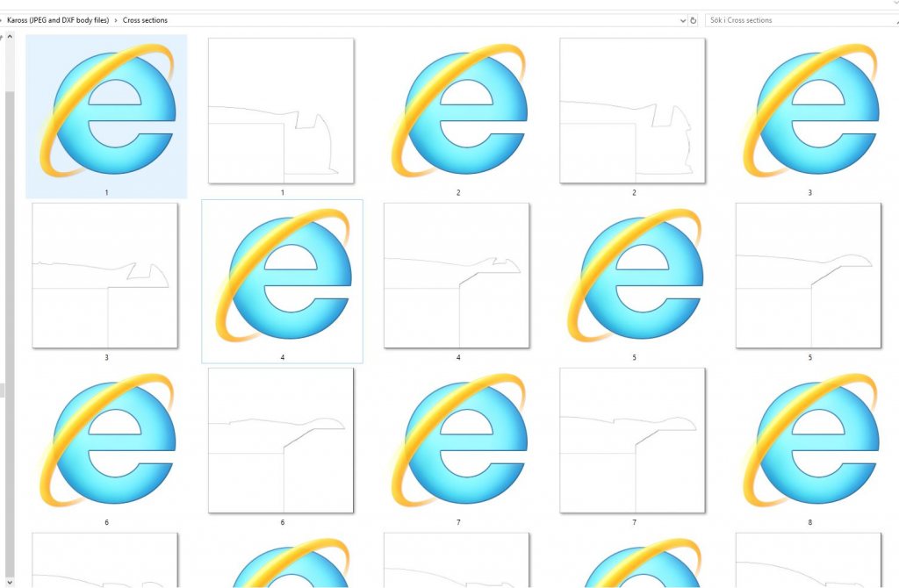Screen dimensions: 899x588
Task: Open the address bar history dropdown
Action: click(x=683, y=20)
